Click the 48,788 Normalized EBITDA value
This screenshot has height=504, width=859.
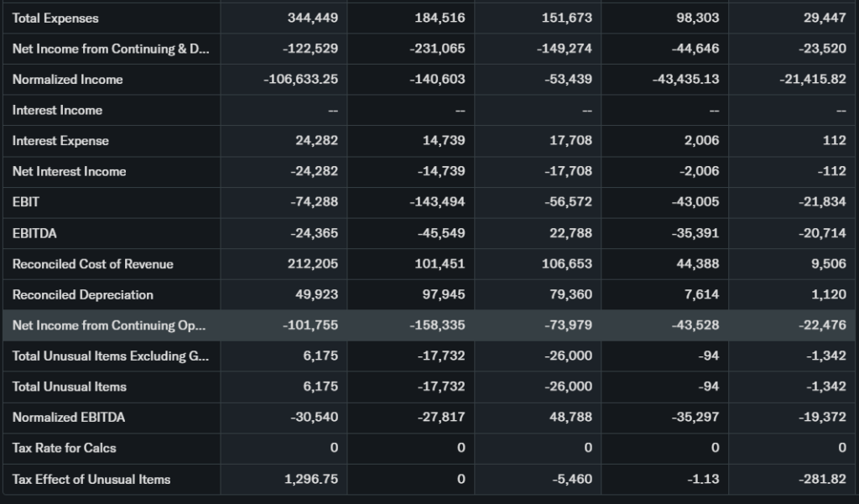[570, 417]
